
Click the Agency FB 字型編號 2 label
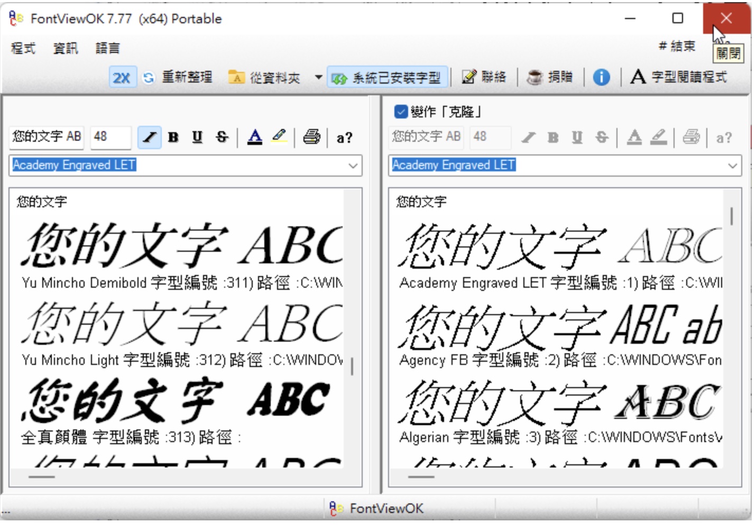[x=560, y=360]
